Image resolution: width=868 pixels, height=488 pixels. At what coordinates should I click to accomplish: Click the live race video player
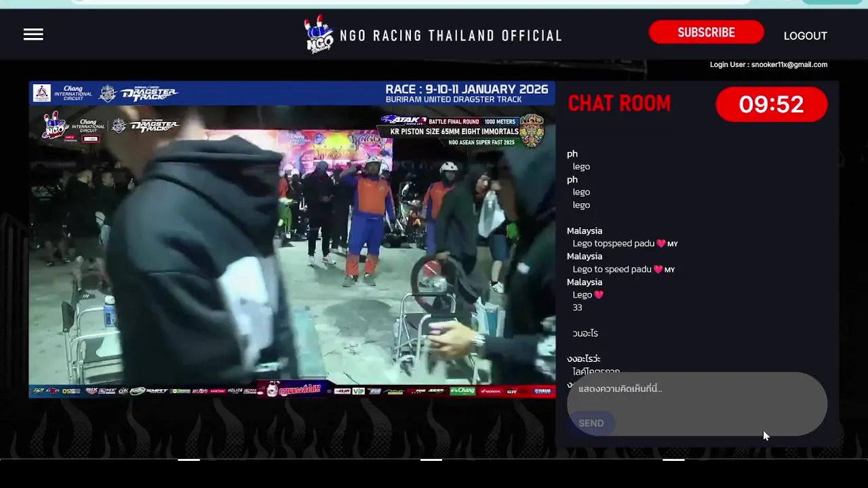pyautogui.click(x=292, y=239)
